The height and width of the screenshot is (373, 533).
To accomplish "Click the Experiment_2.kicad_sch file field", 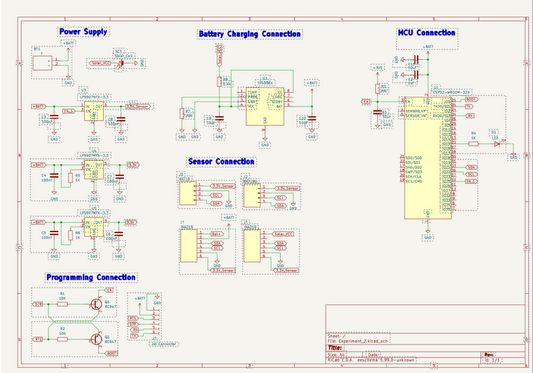I will 359,341.
